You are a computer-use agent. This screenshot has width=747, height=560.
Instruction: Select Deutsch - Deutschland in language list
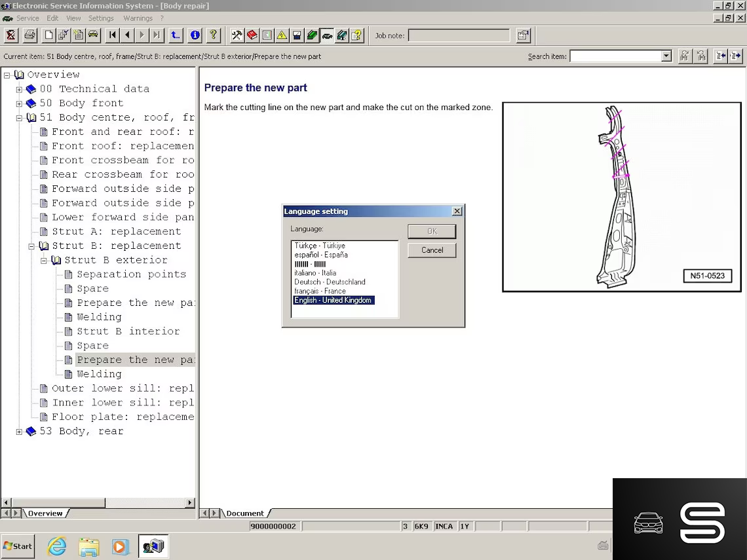point(330,282)
